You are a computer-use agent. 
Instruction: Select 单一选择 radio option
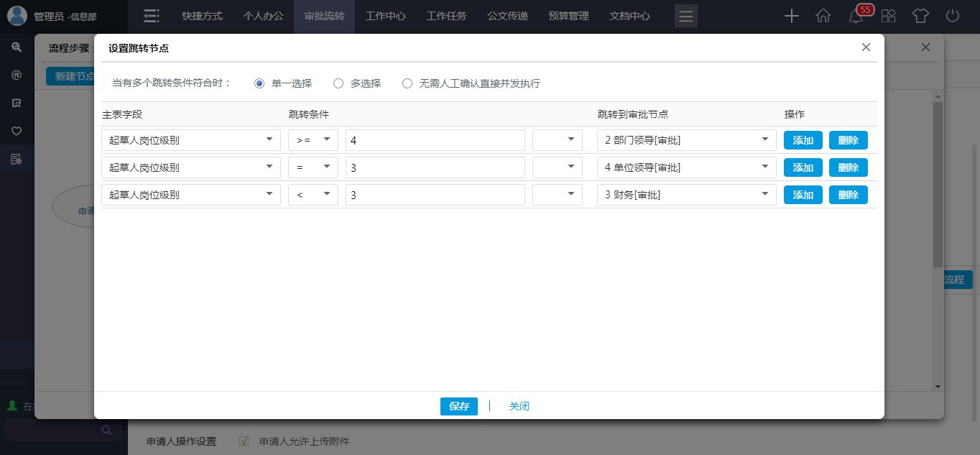(x=259, y=83)
